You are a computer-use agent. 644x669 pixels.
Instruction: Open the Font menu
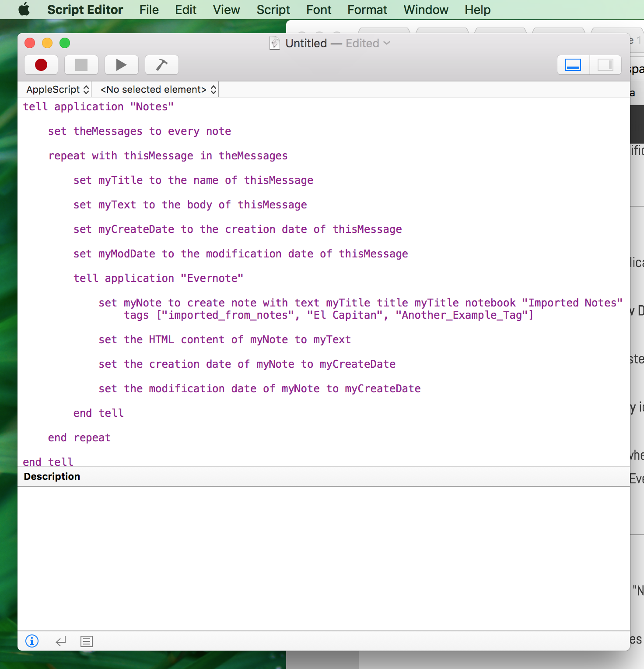[x=318, y=9]
